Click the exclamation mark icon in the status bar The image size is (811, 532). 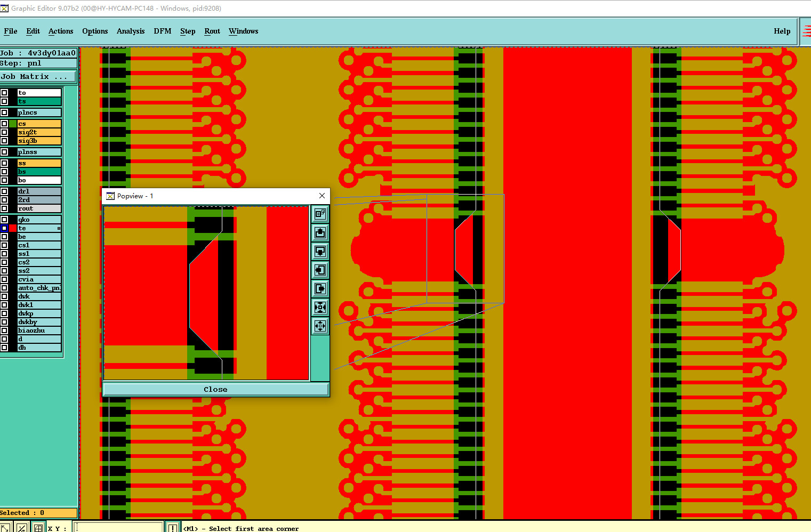click(173, 528)
